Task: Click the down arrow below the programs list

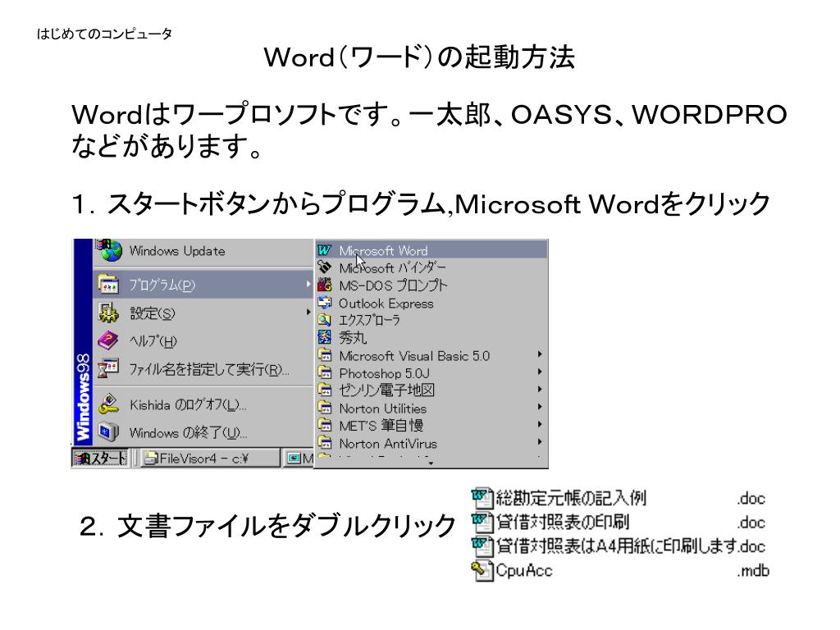Action: click(431, 463)
